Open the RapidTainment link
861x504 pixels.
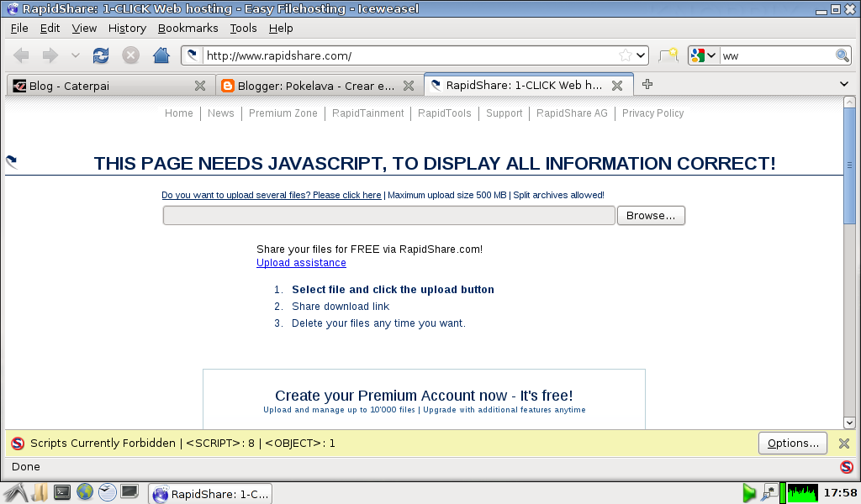(x=368, y=113)
